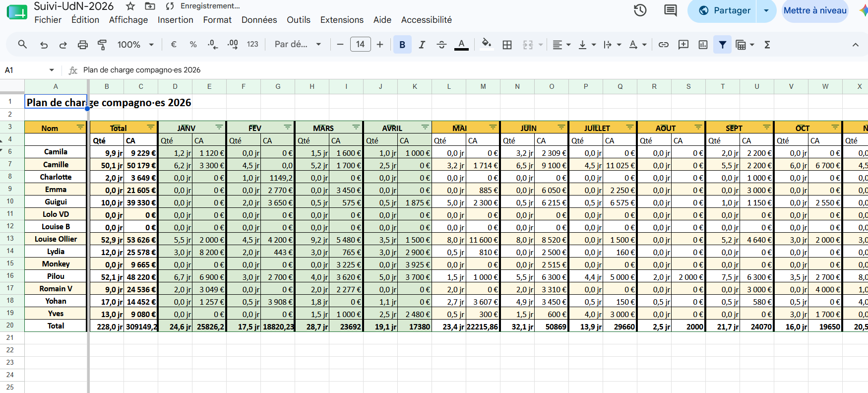Format as percent
The image size is (868, 393).
193,45
